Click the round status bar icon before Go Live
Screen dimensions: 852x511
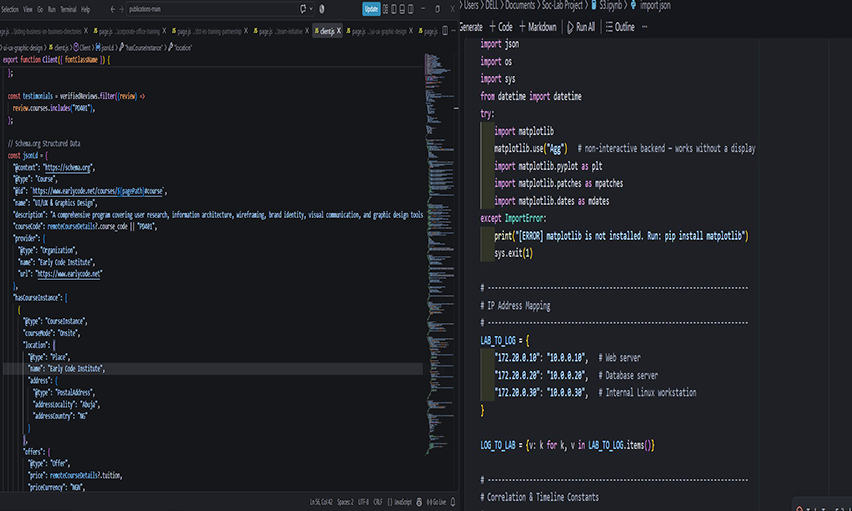[x=419, y=502]
